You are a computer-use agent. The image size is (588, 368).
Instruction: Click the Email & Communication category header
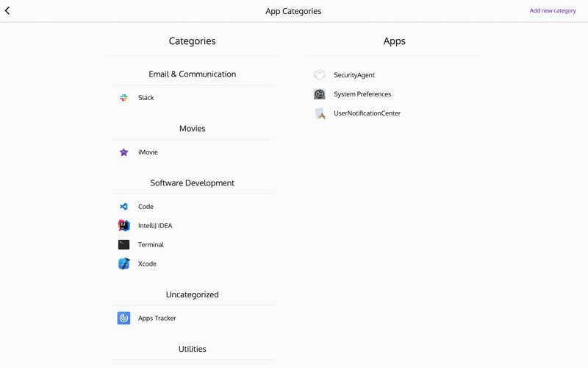193,74
